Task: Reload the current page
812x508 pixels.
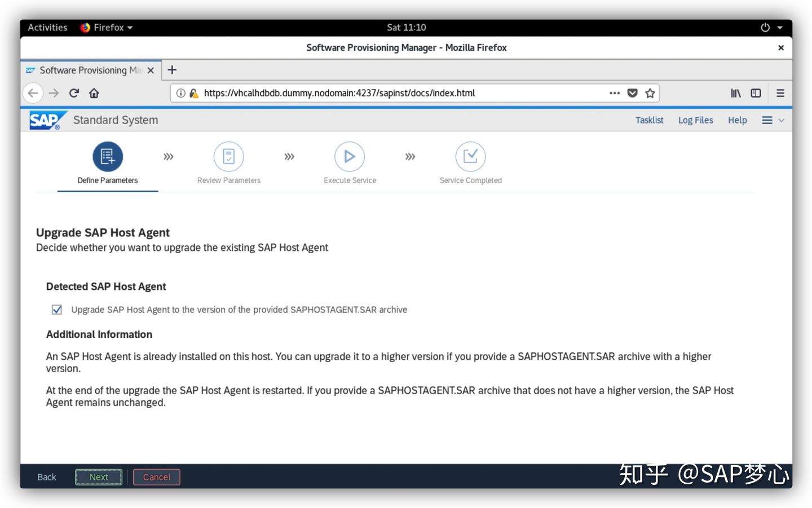Action: (x=74, y=93)
